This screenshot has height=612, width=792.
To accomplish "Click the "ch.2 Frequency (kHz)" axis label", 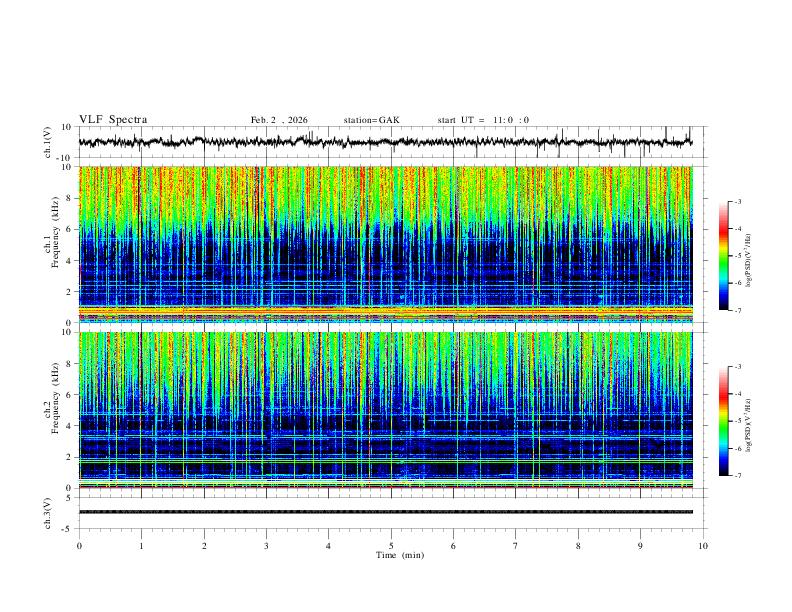I will [51, 398].
